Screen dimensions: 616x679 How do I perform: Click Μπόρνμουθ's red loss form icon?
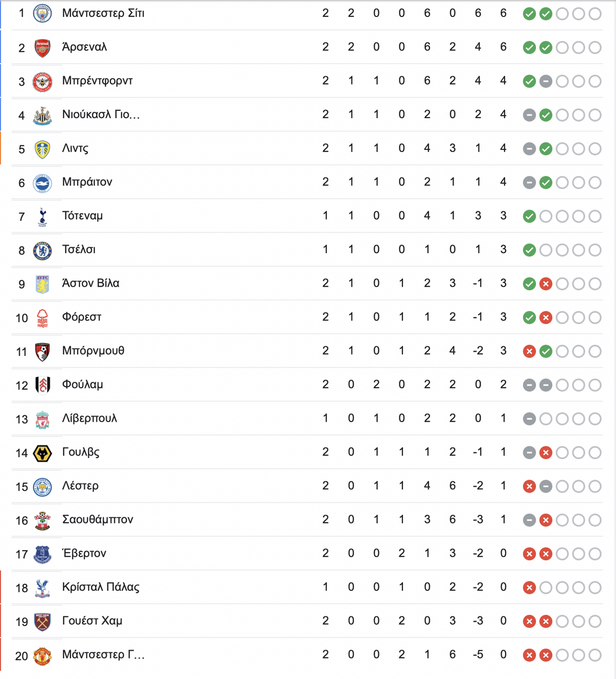point(529,351)
